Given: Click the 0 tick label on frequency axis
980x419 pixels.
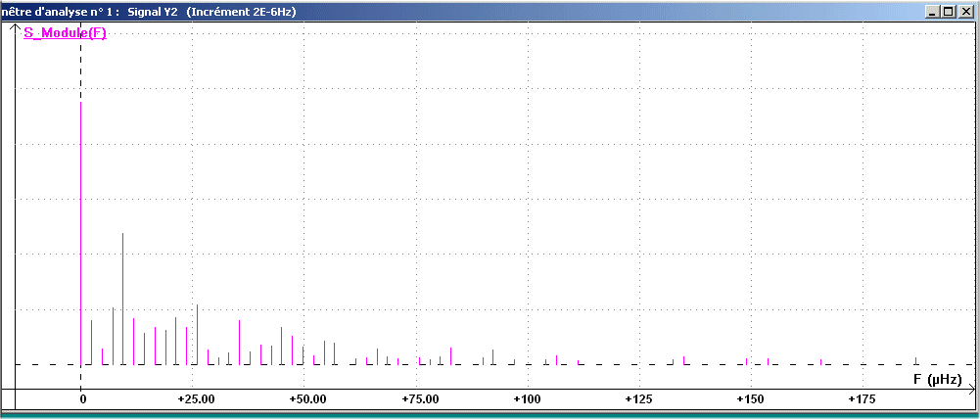Looking at the screenshot, I should tap(82, 400).
